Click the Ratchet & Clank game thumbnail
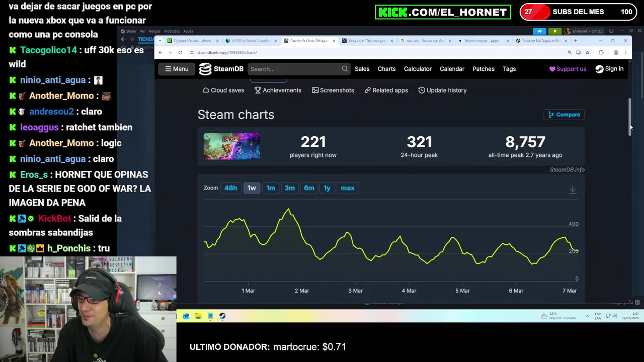 click(232, 146)
